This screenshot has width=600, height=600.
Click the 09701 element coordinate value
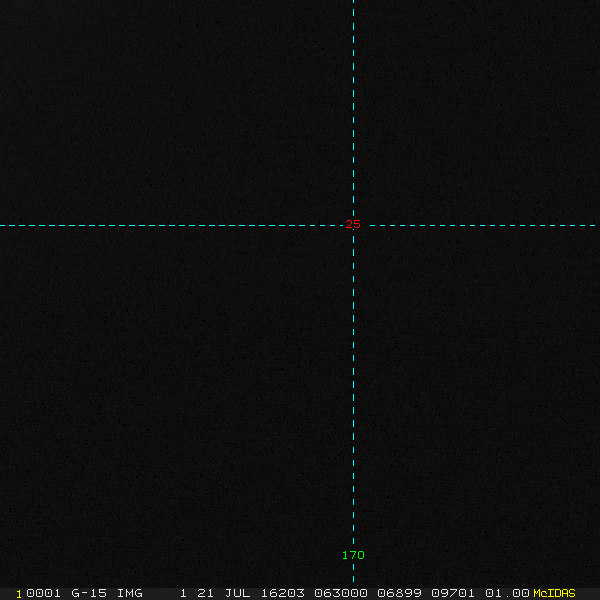pos(453,593)
